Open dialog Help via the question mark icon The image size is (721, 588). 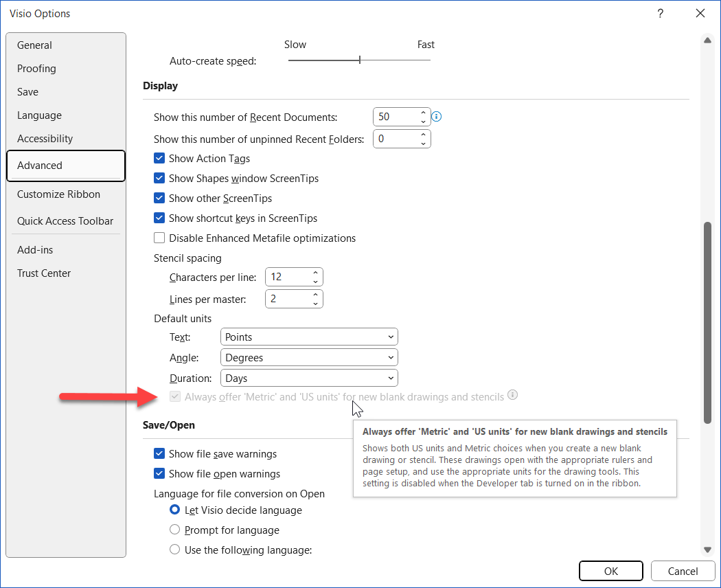(x=660, y=13)
